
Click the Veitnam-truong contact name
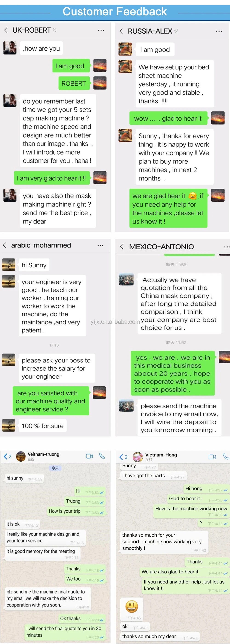click(43, 454)
